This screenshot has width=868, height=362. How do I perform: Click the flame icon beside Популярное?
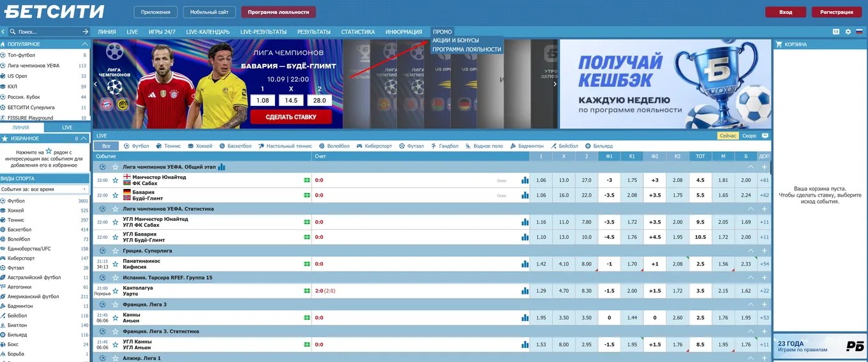coord(4,44)
